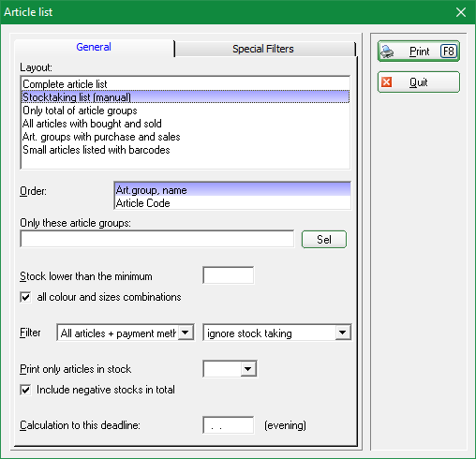Select Article Code in Order list
Viewport: 476px width, 459px height.
[233, 203]
